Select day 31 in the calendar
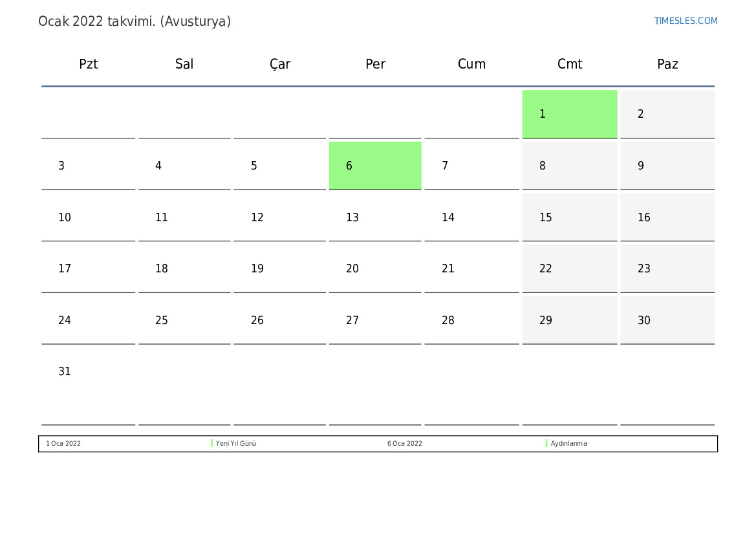Image resolution: width=756 pixels, height=535 pixels. (65, 371)
